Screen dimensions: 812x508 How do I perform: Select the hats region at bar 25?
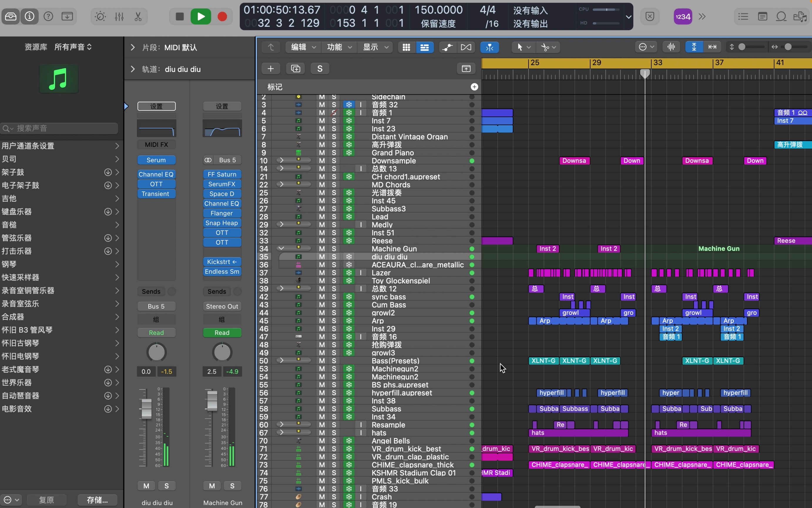(578, 433)
